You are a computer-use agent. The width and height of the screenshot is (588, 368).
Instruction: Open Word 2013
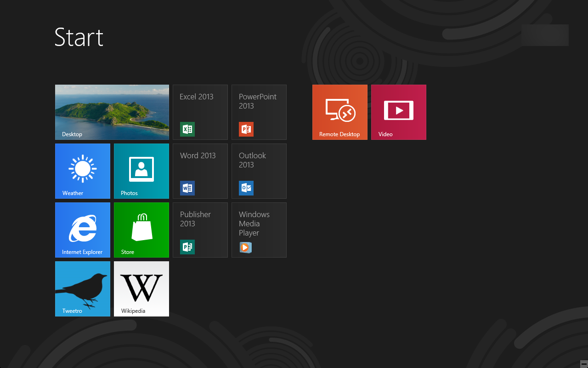click(x=200, y=171)
